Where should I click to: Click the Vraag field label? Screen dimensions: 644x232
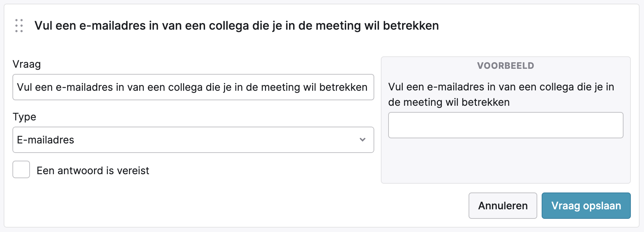[x=27, y=64]
